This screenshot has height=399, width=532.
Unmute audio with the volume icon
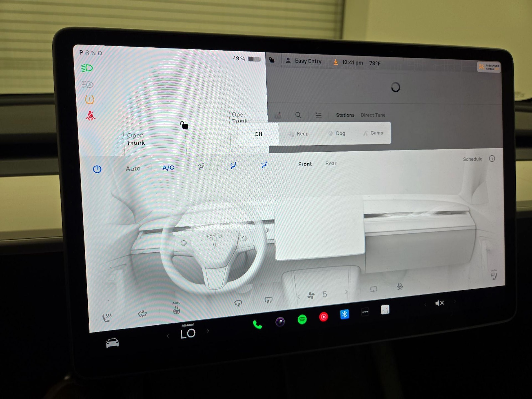coord(440,303)
